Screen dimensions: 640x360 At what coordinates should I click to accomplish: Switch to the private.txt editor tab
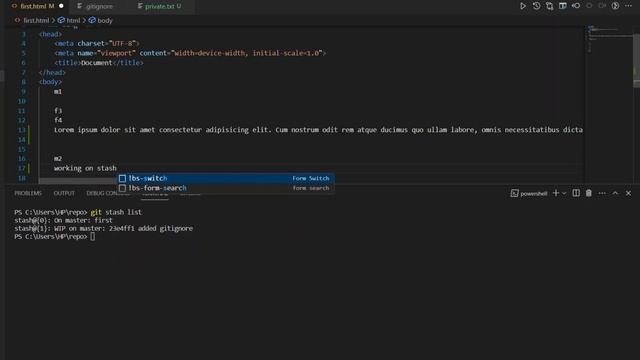pos(160,6)
